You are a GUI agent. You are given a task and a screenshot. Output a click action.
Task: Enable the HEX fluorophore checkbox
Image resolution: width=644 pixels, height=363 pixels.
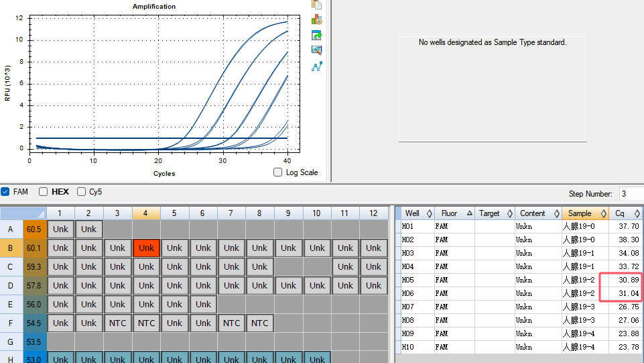pyautogui.click(x=43, y=192)
